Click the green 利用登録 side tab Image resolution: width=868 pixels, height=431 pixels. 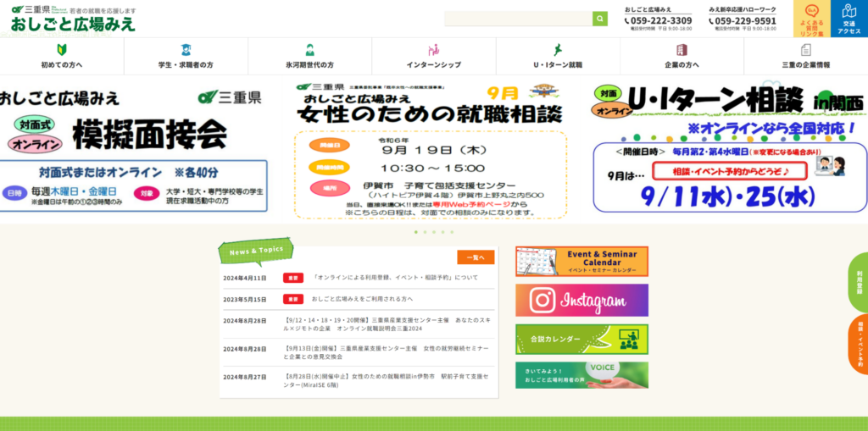pyautogui.click(x=860, y=282)
